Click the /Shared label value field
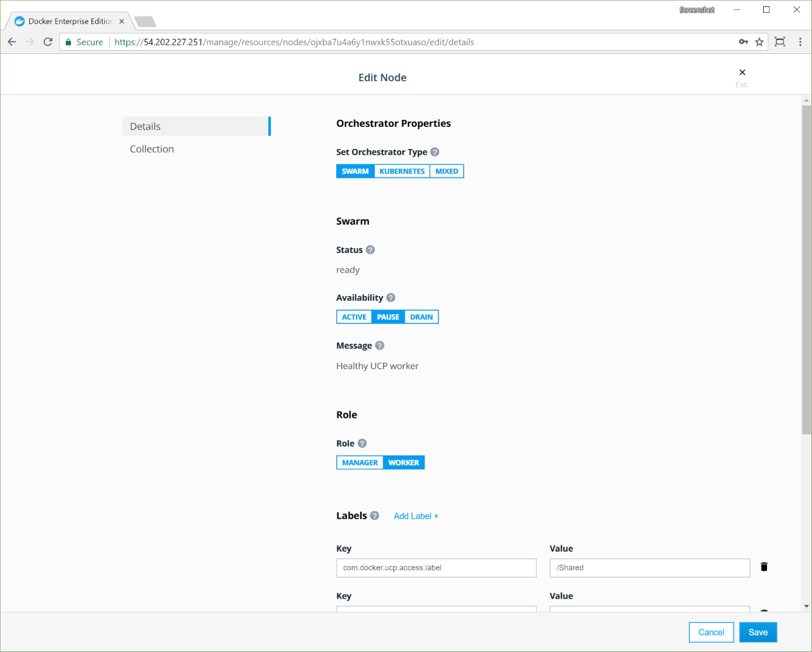Image resolution: width=812 pixels, height=652 pixels. click(x=649, y=568)
